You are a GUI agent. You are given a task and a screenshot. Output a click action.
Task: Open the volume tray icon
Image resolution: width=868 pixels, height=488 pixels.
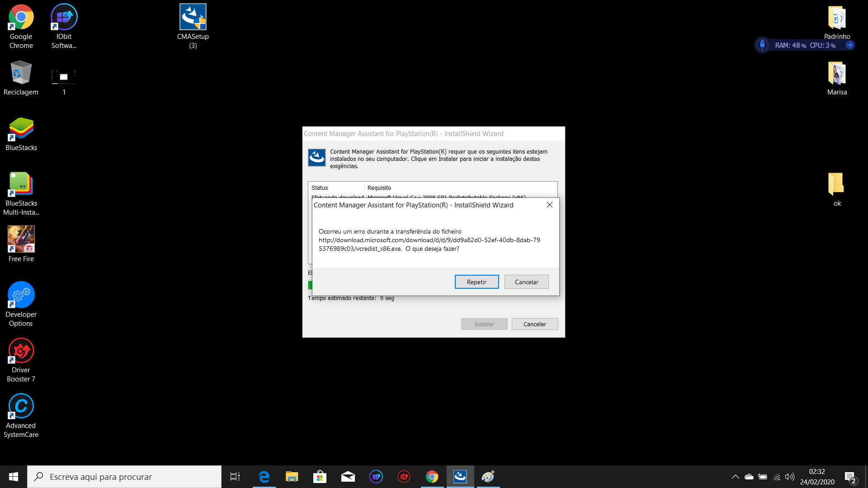click(x=790, y=477)
